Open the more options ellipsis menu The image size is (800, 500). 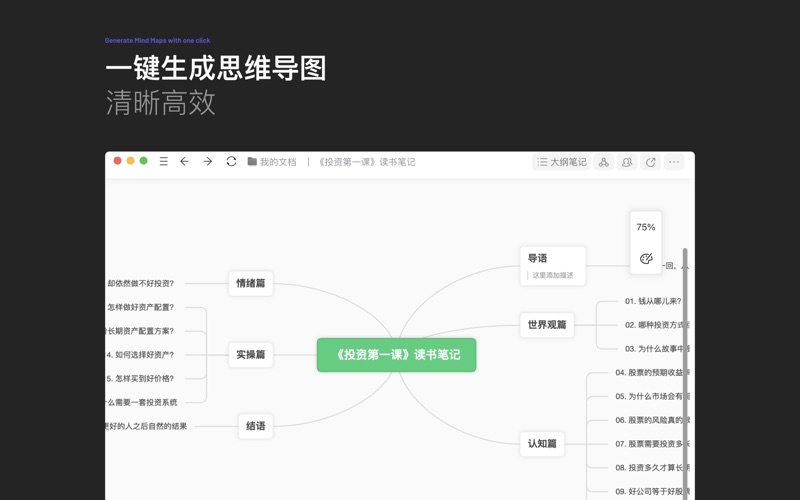[x=674, y=162]
